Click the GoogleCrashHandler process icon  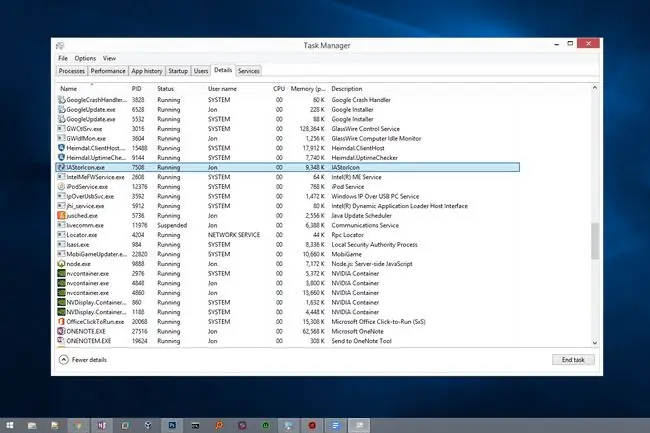(61, 100)
